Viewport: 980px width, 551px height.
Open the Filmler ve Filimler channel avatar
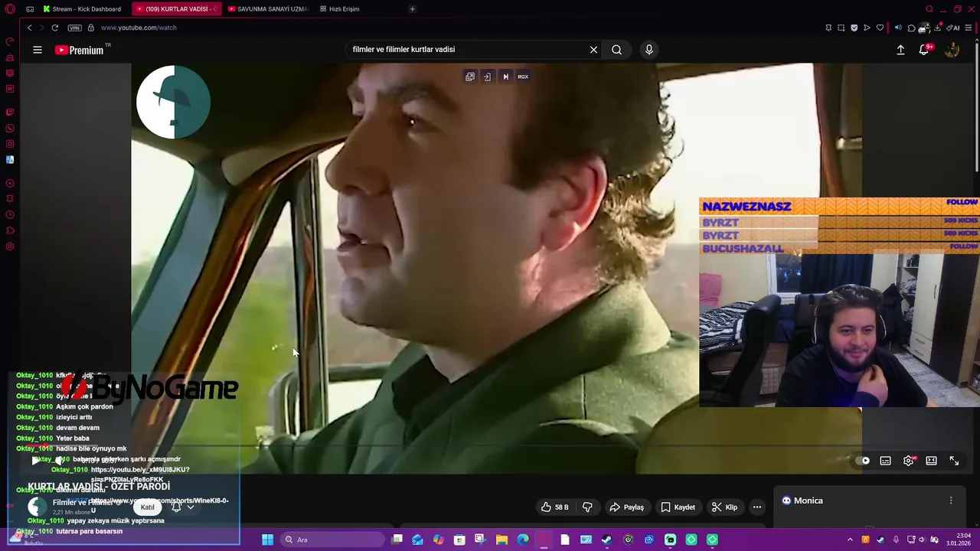37,507
